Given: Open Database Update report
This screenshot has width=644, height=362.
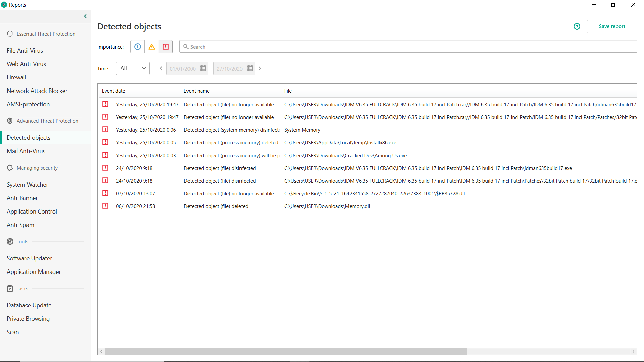Looking at the screenshot, I should [29, 305].
